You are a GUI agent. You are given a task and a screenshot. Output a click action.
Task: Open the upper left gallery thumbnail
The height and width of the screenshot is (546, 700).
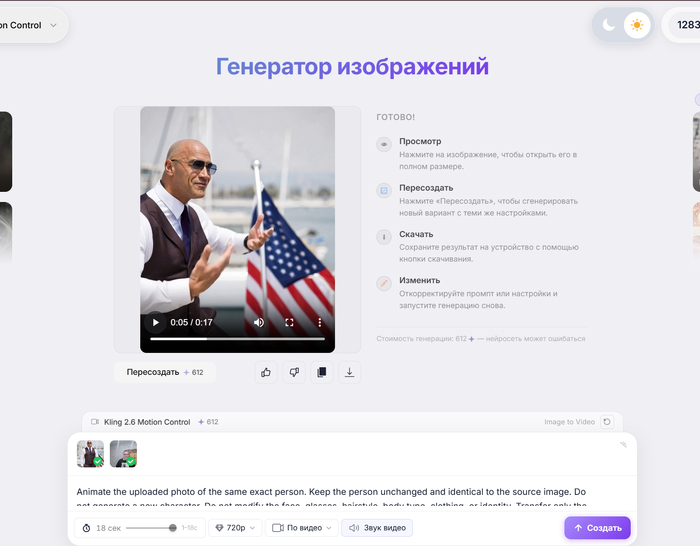pyautogui.click(x=6, y=152)
